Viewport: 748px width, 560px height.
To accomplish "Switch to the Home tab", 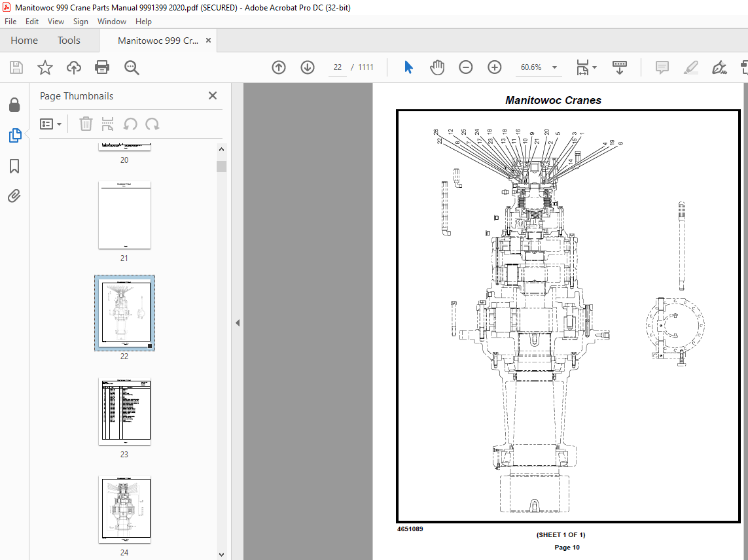I will point(24,41).
